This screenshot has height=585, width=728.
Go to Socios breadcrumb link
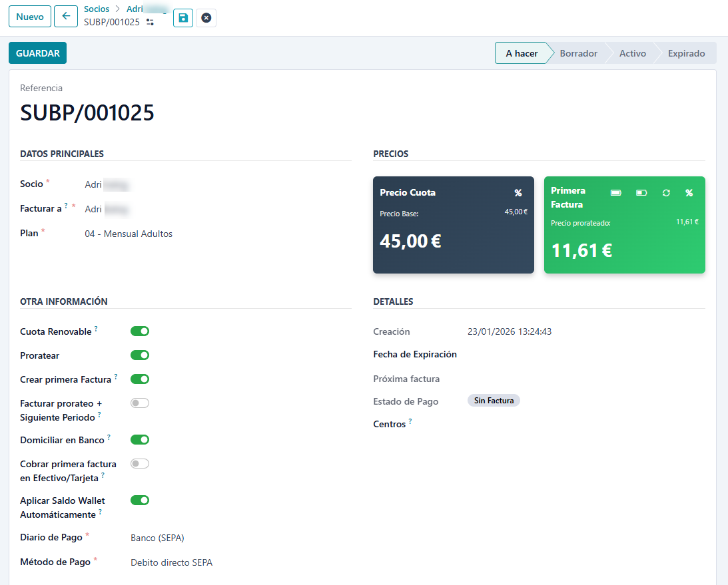[x=97, y=9]
